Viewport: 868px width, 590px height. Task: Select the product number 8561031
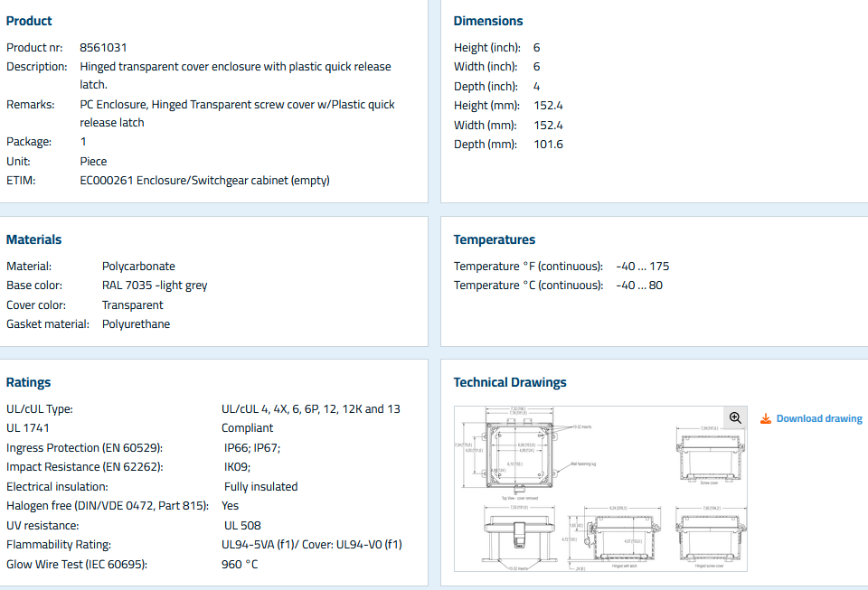pos(97,47)
